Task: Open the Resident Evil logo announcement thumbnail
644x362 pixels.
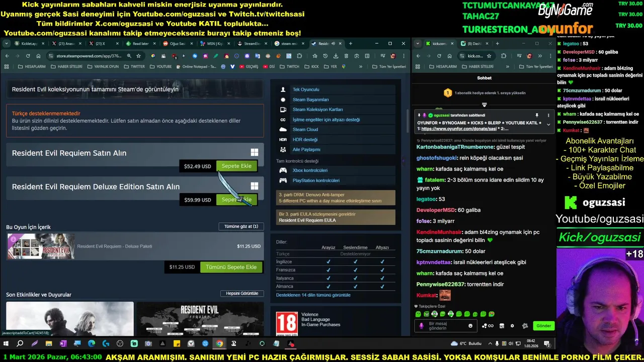Action: point(200,319)
